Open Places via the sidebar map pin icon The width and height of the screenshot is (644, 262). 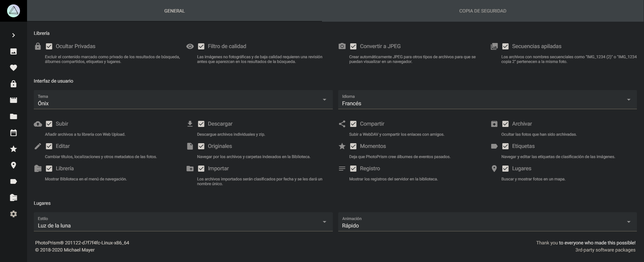(14, 165)
